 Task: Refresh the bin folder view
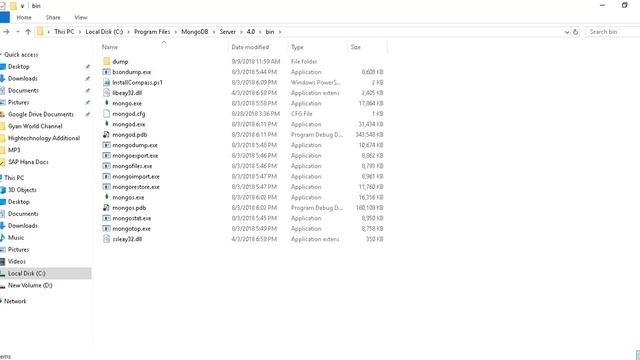tap(576, 31)
